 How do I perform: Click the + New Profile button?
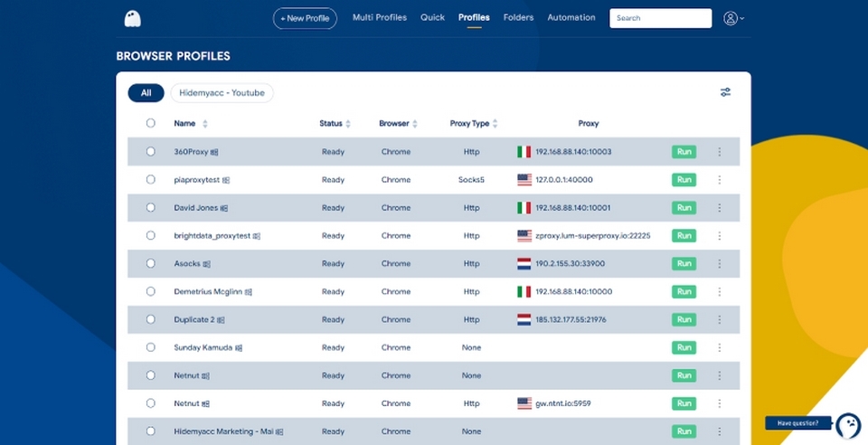(x=305, y=18)
